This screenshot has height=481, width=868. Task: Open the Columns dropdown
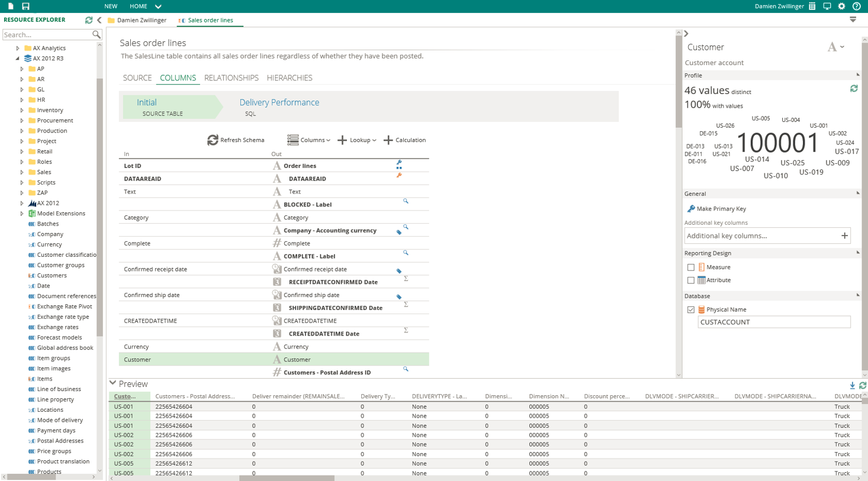click(x=308, y=140)
